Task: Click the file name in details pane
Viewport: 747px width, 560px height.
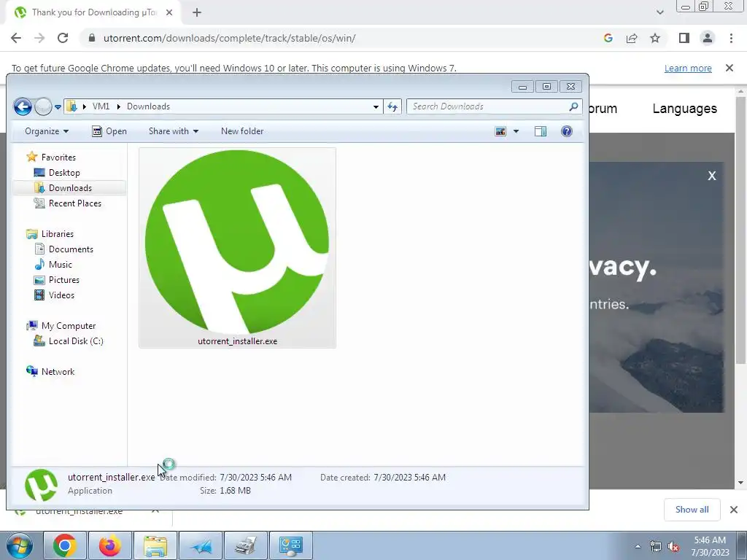Action: pyautogui.click(x=111, y=477)
